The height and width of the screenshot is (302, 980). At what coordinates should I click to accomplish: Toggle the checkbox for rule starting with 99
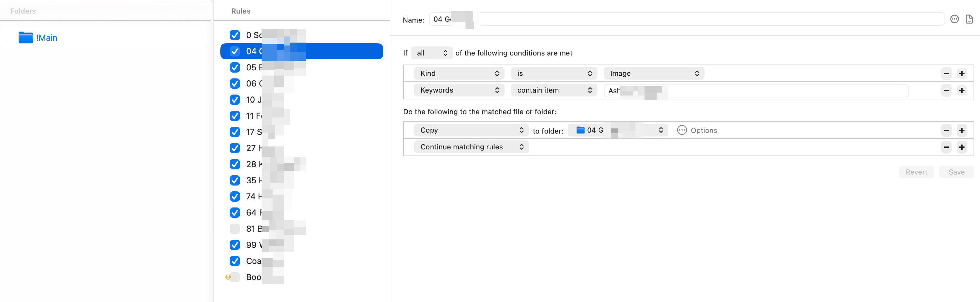click(235, 245)
